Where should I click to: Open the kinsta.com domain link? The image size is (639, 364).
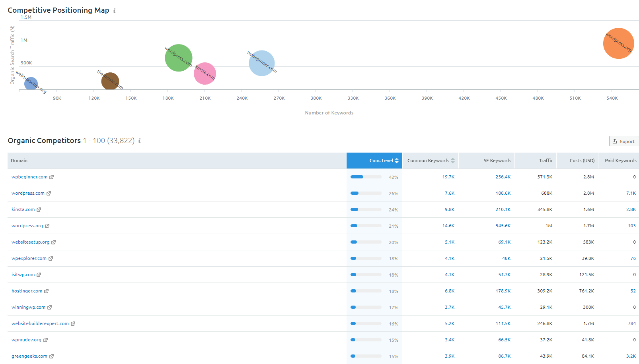(x=23, y=209)
